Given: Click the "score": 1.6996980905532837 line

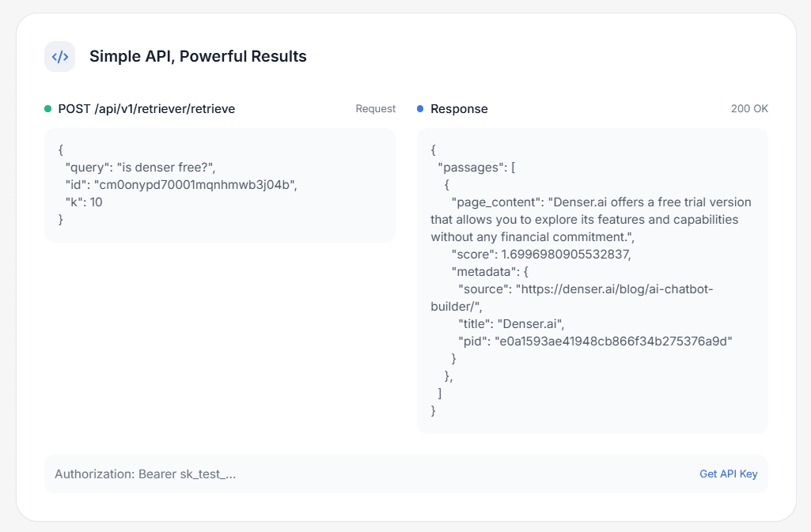Looking at the screenshot, I should pos(541,254).
